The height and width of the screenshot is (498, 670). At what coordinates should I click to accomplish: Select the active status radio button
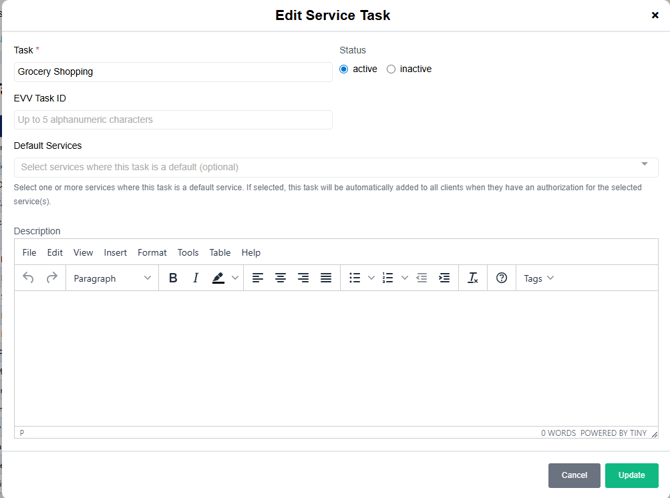[344, 69]
